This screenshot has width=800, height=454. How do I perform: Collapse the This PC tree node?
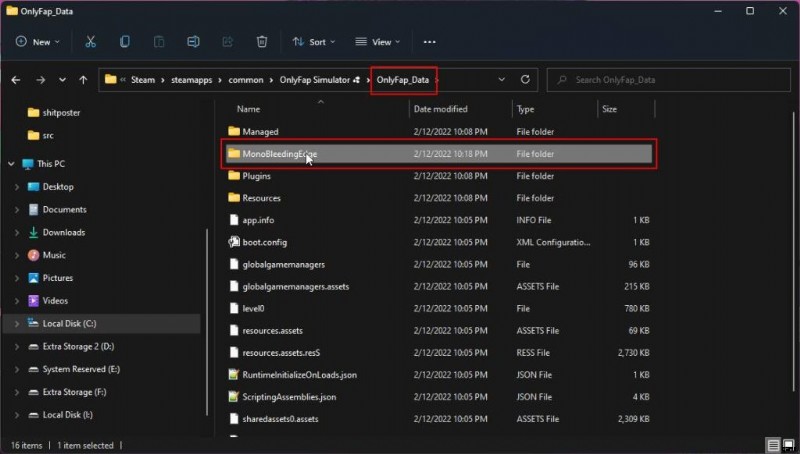pos(11,164)
